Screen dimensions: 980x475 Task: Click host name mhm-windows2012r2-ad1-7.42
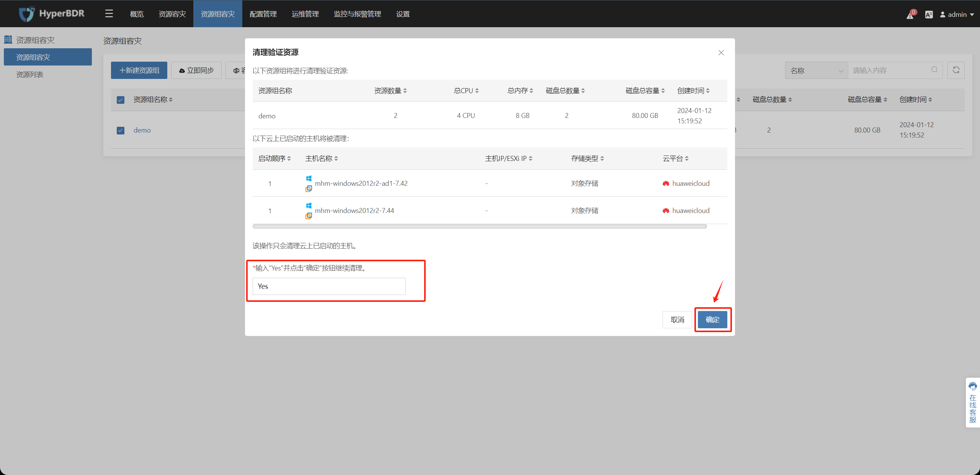361,183
